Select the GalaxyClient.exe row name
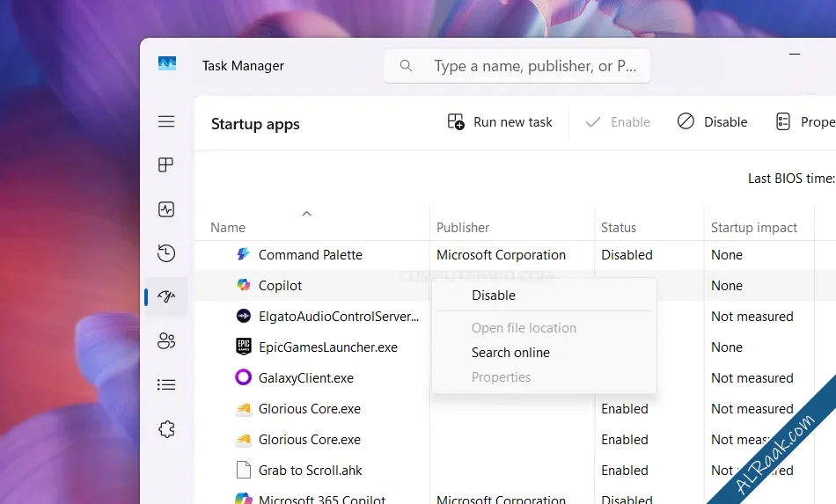The image size is (836, 504). (306, 378)
